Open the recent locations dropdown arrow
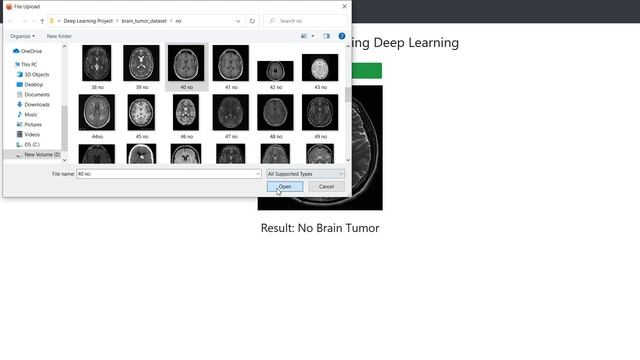The width and height of the screenshot is (640, 360). click(x=33, y=21)
